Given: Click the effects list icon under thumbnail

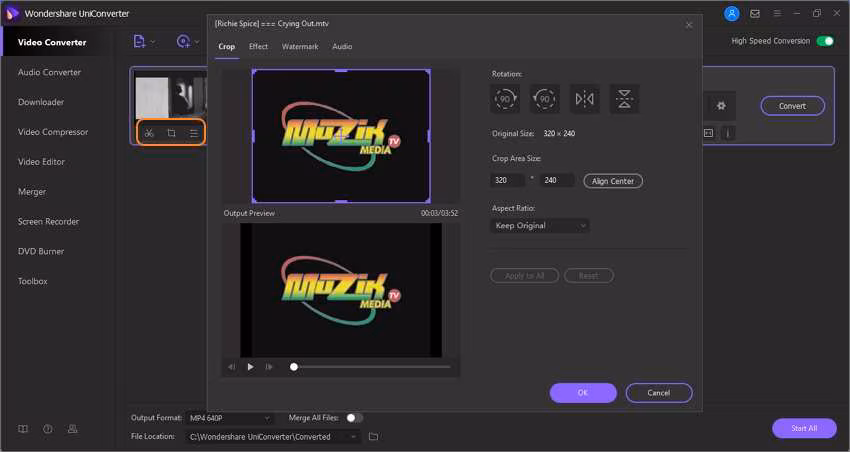Looking at the screenshot, I should click(194, 133).
